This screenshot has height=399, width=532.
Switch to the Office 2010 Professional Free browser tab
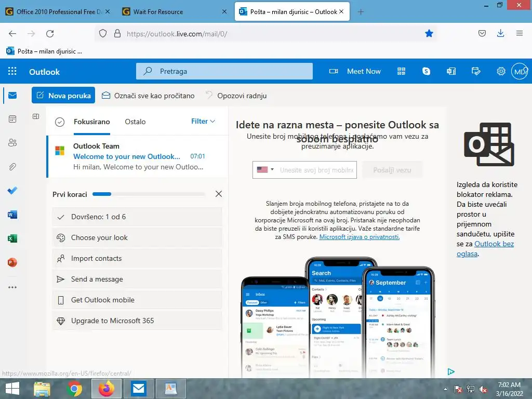[59, 11]
